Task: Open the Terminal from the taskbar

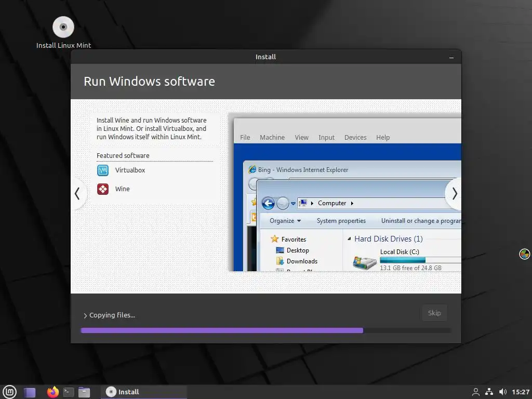Action: point(69,392)
